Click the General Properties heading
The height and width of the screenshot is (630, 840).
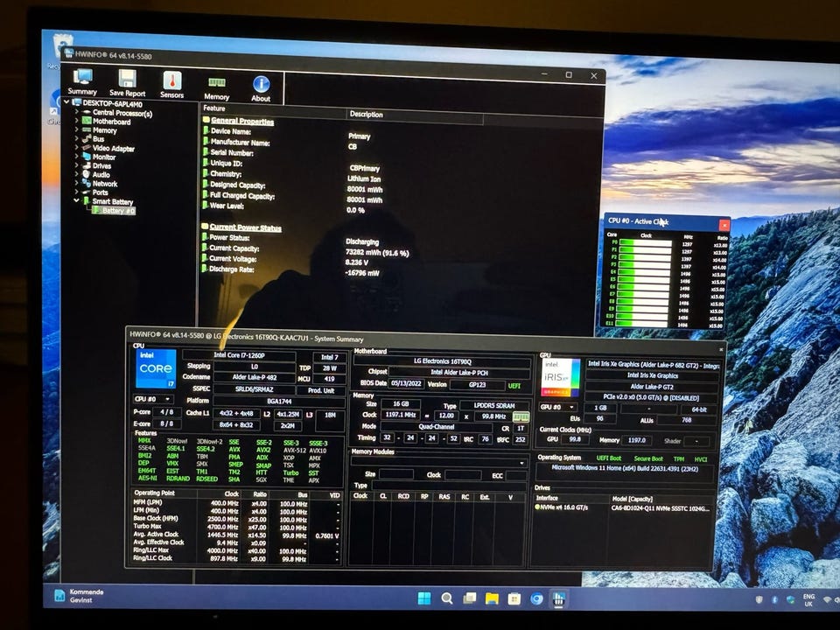click(x=242, y=122)
